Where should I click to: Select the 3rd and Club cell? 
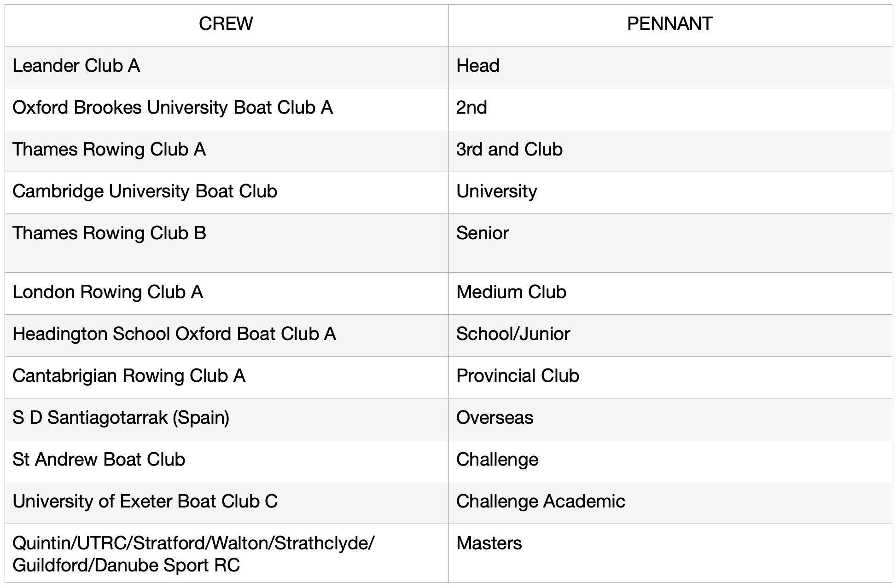point(509,150)
